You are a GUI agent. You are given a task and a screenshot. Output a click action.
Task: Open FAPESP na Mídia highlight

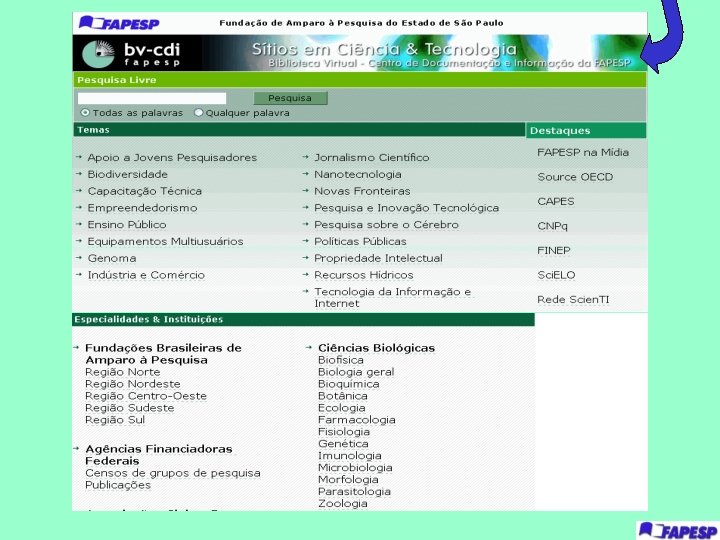(583, 152)
